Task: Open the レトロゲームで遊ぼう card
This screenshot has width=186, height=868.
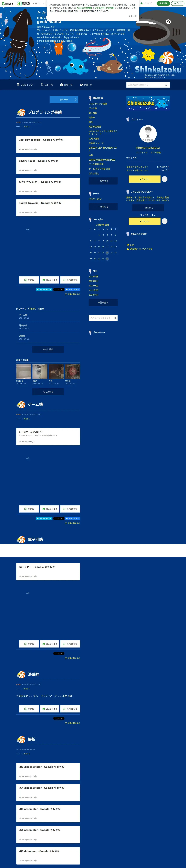Action: pos(48,437)
